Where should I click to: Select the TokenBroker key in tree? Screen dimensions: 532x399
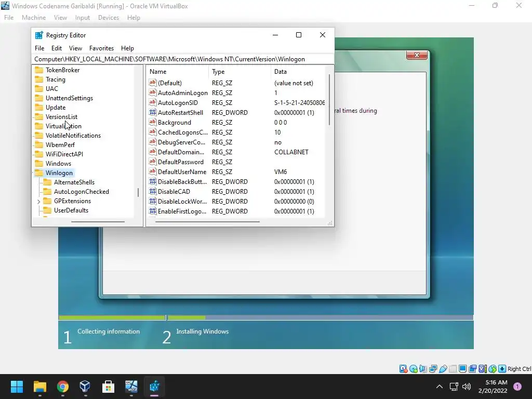click(62, 70)
